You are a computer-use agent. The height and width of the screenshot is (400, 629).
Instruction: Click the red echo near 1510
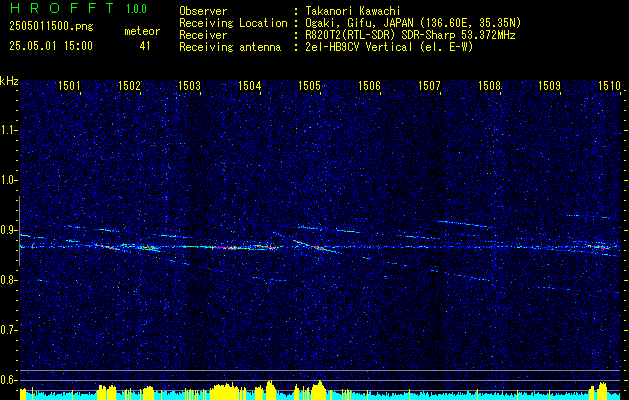click(x=599, y=247)
